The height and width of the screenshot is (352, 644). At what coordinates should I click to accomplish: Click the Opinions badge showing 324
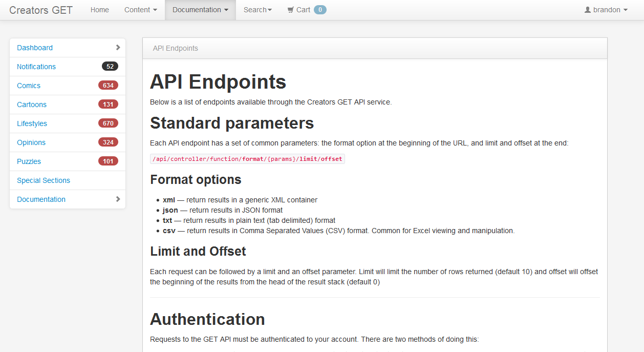(x=108, y=142)
